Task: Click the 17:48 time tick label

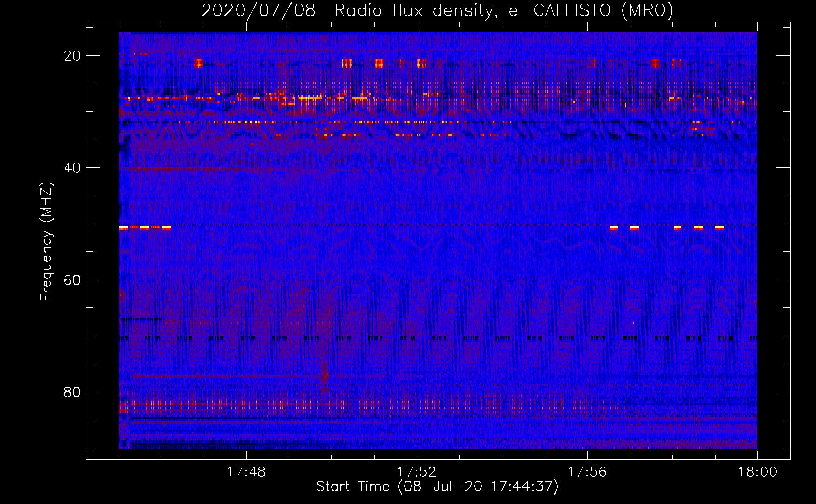Action: click(246, 472)
